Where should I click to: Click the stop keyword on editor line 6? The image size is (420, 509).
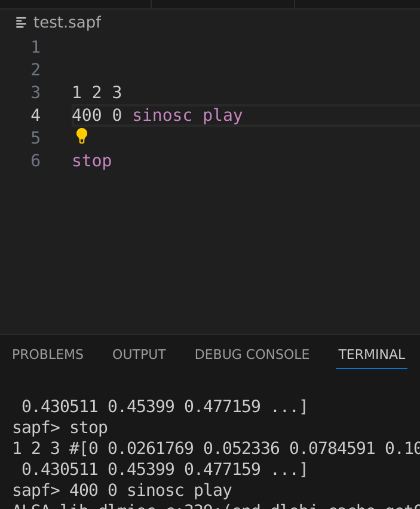(92, 160)
